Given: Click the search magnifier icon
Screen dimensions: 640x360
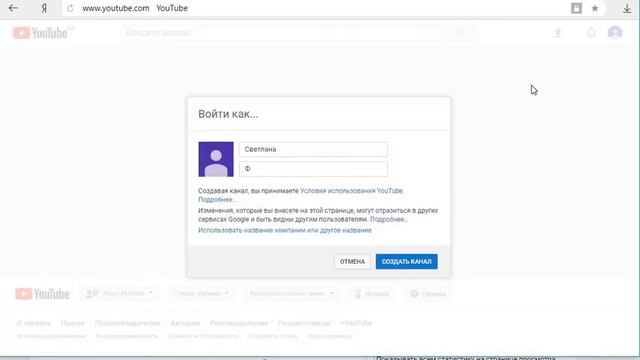Looking at the screenshot, I should click(x=460, y=33).
